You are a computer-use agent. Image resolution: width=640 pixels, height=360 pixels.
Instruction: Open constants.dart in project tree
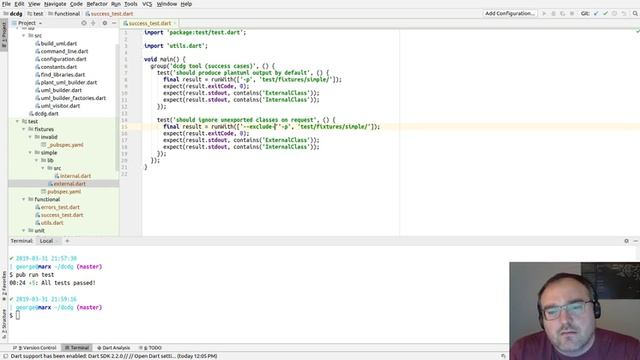coord(56,67)
